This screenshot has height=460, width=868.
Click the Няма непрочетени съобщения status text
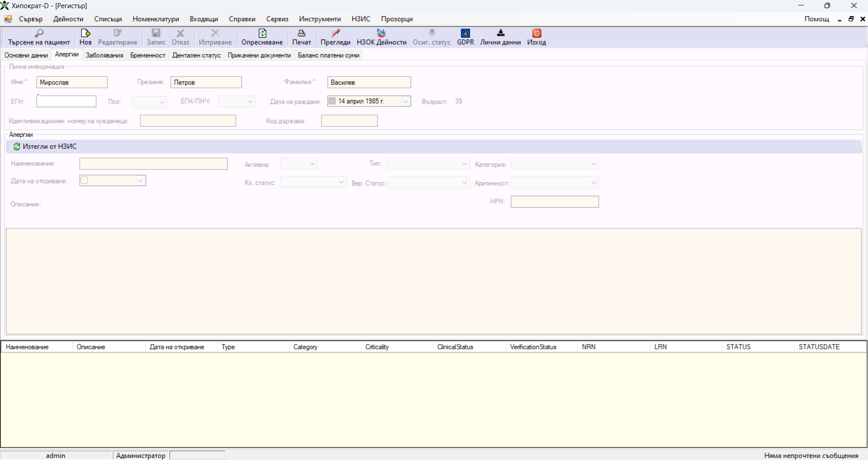(x=811, y=455)
